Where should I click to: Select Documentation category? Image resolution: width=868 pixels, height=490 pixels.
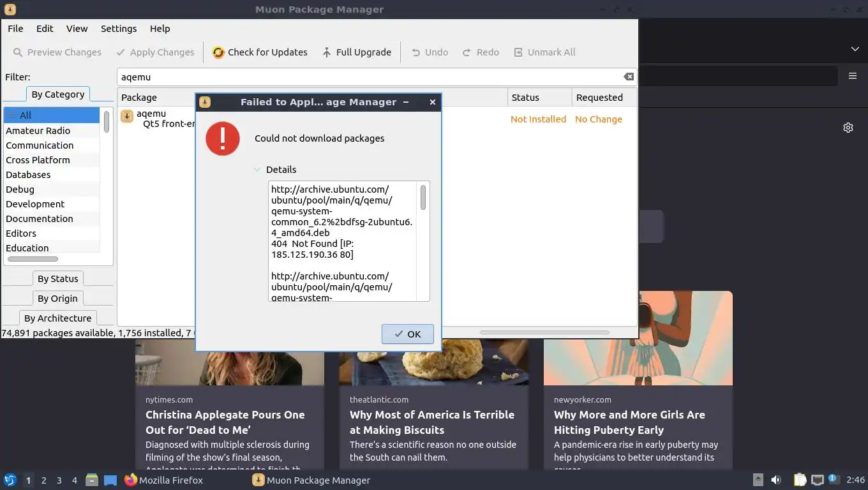52,219
